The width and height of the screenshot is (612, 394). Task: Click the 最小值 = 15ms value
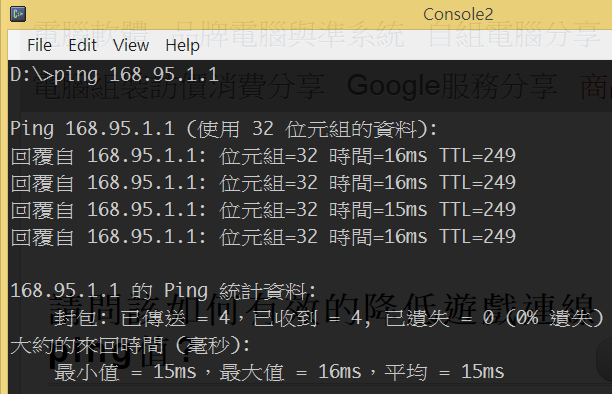coord(125,372)
